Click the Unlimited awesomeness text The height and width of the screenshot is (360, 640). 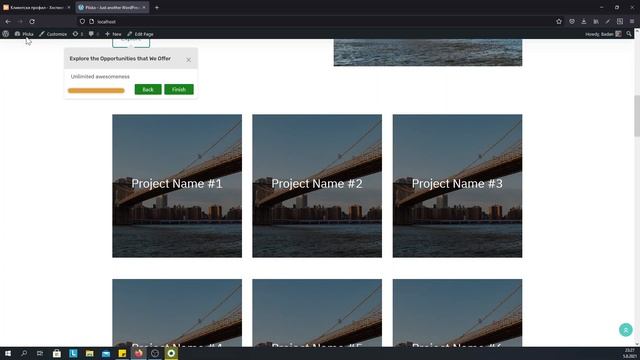100,76
